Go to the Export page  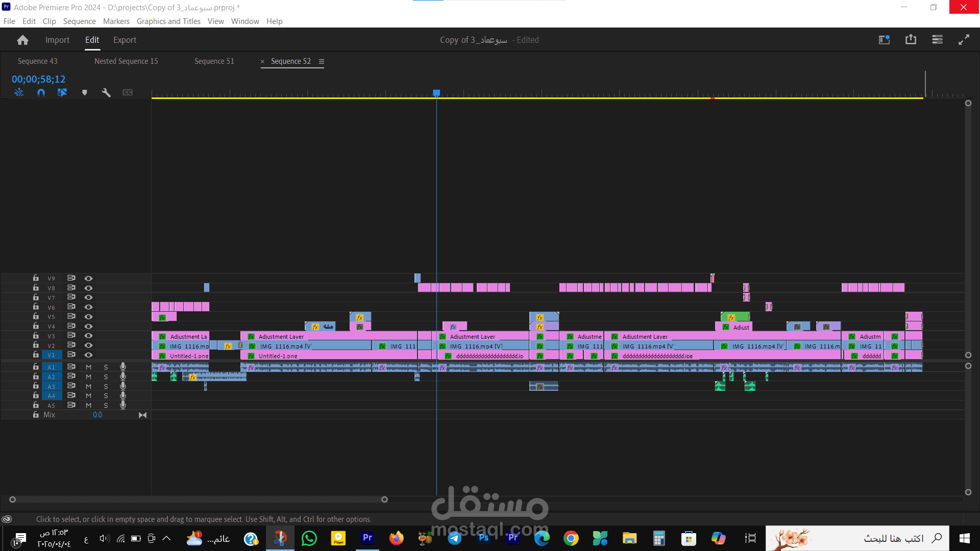(125, 40)
